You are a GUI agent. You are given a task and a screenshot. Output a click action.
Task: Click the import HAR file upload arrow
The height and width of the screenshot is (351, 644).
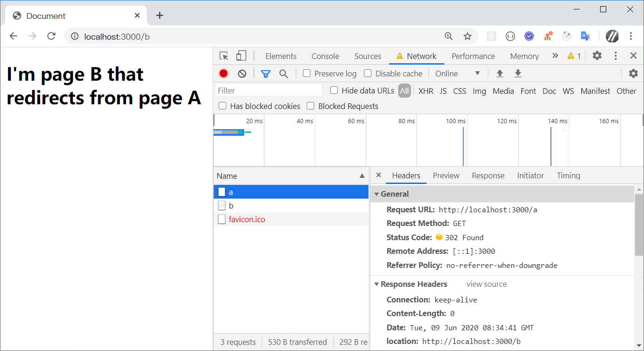[500, 74]
